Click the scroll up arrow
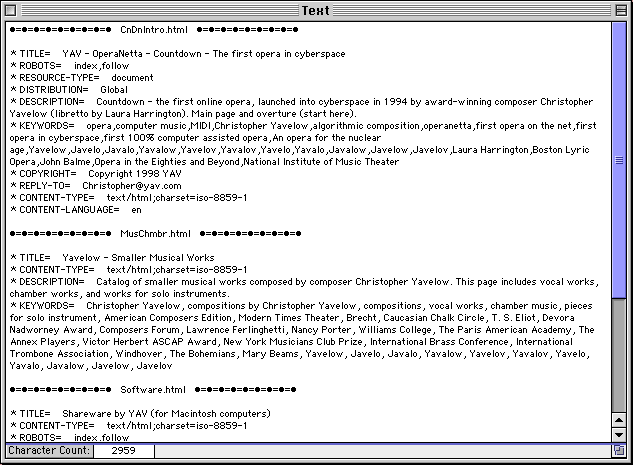The width and height of the screenshot is (633, 465). (619, 420)
